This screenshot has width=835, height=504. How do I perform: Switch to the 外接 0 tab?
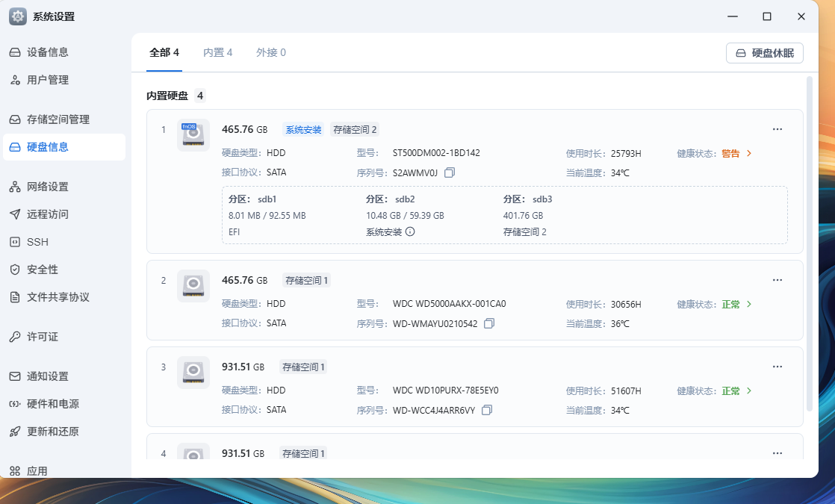(x=270, y=52)
